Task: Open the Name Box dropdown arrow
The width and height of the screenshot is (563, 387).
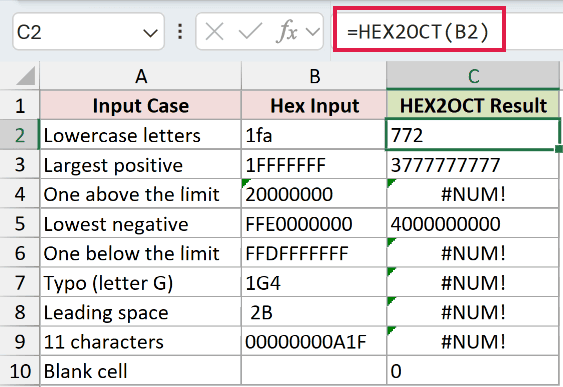Action: (150, 33)
